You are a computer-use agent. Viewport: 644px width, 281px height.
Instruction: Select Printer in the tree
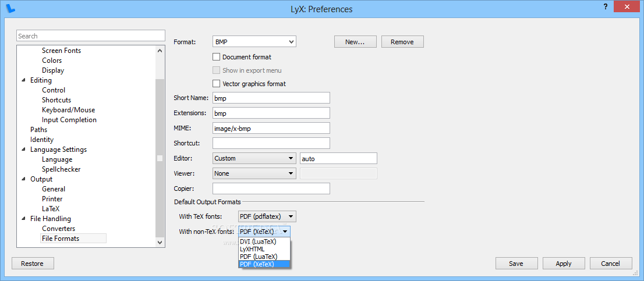coord(52,199)
